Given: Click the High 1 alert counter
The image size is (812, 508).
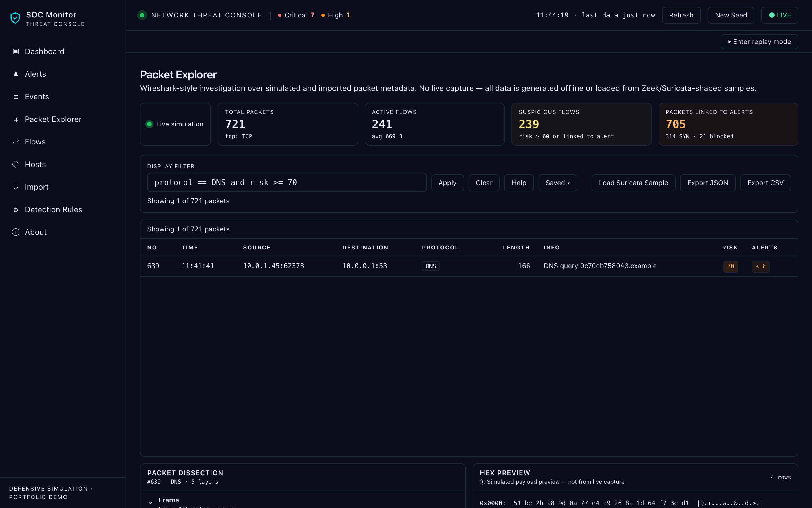Looking at the screenshot, I should pos(336,15).
